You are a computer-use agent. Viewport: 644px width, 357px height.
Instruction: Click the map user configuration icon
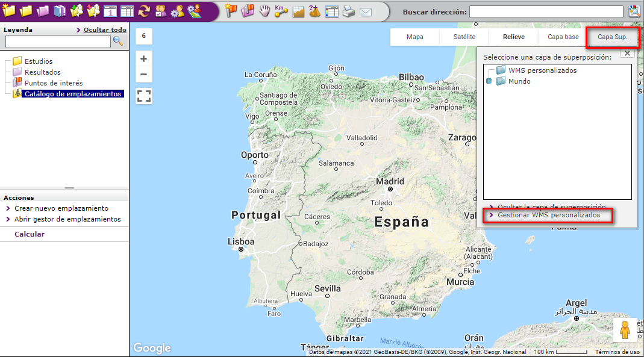pos(195,11)
